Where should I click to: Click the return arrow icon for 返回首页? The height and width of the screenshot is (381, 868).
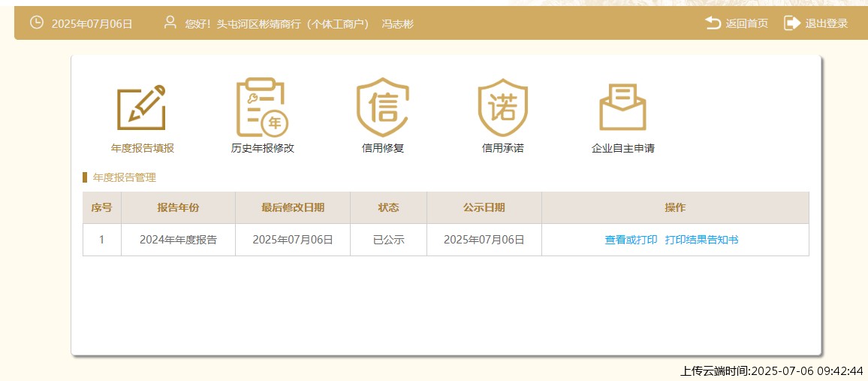(713, 23)
